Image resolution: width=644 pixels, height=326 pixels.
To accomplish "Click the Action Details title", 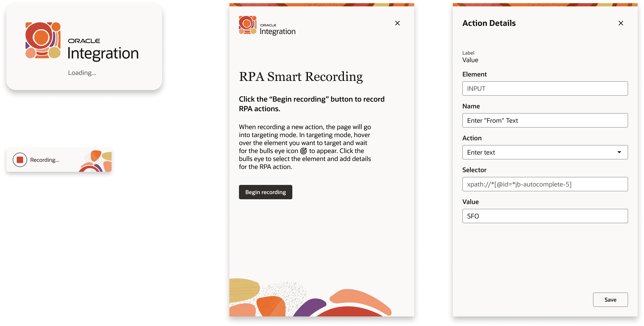I will pyautogui.click(x=489, y=23).
